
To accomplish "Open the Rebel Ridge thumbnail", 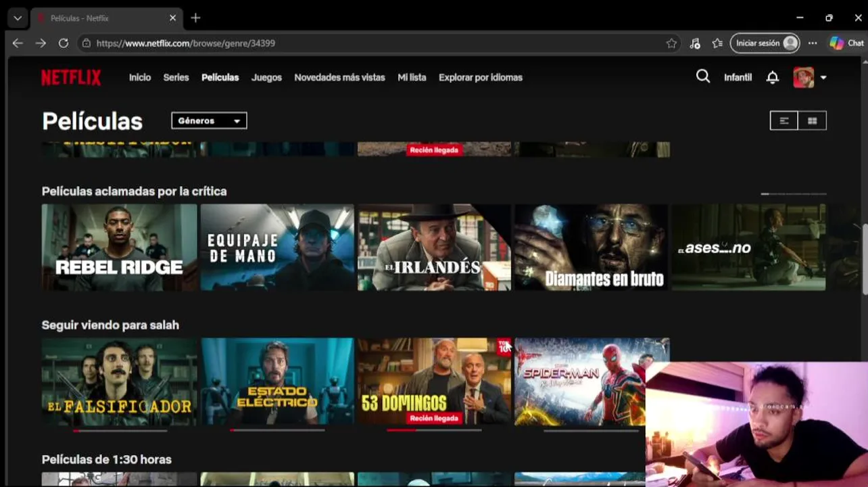I will (120, 248).
